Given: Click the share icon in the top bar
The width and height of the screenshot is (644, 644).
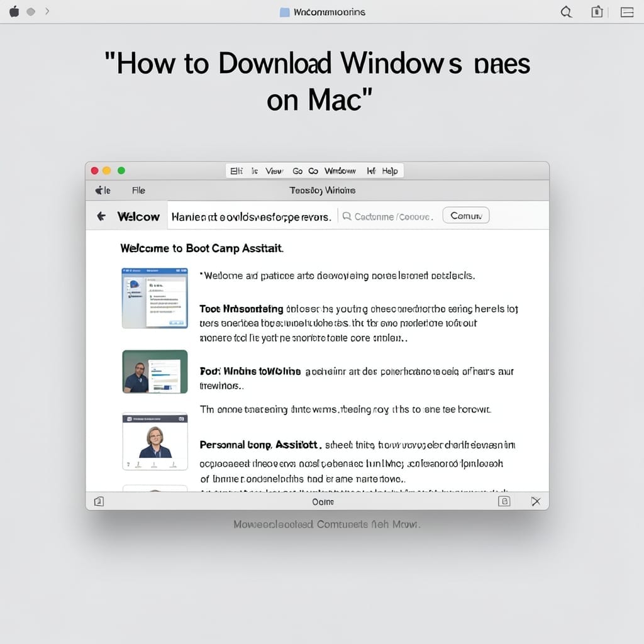Looking at the screenshot, I should (597, 11).
